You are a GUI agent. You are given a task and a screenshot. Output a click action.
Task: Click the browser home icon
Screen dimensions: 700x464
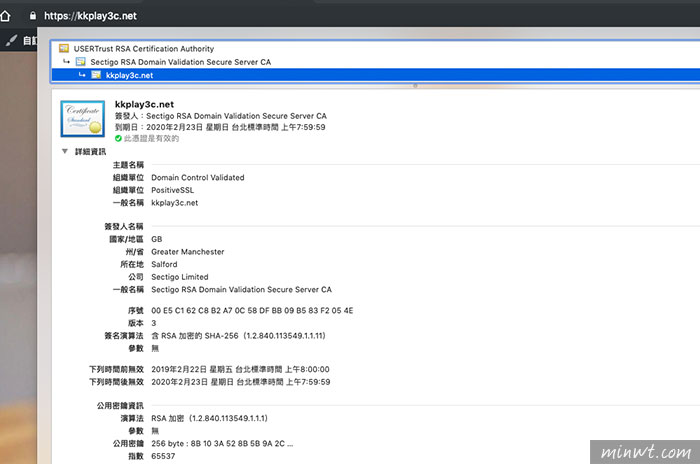[5, 16]
